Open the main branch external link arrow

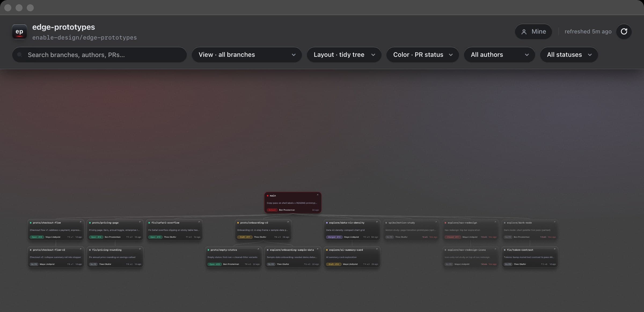coord(317,195)
